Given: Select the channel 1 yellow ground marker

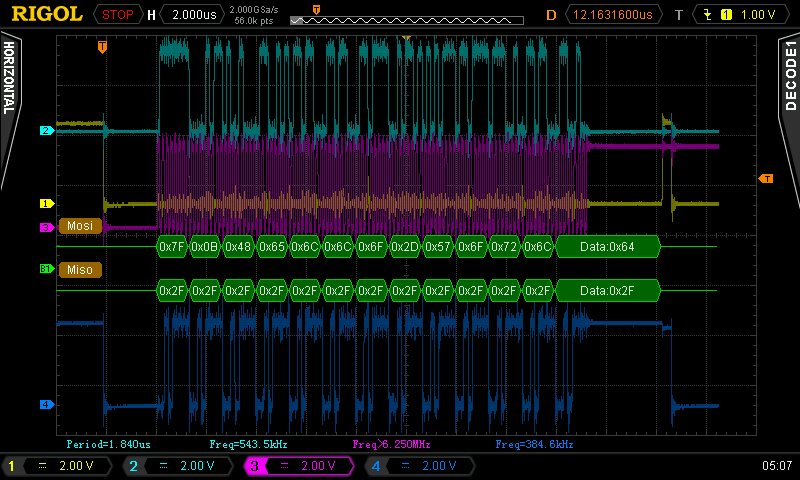Looking at the screenshot, I should 47,204.
